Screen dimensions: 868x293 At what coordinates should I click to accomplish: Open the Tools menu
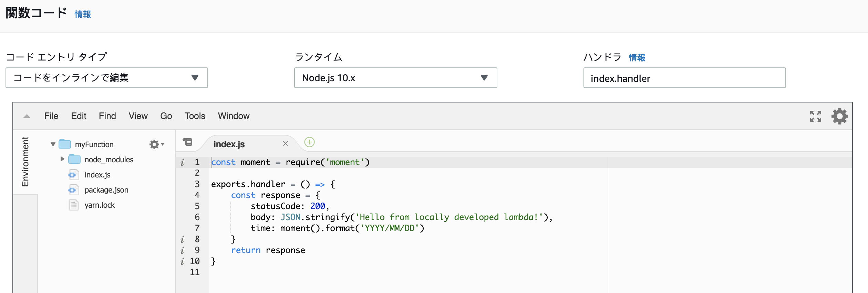[x=195, y=116]
